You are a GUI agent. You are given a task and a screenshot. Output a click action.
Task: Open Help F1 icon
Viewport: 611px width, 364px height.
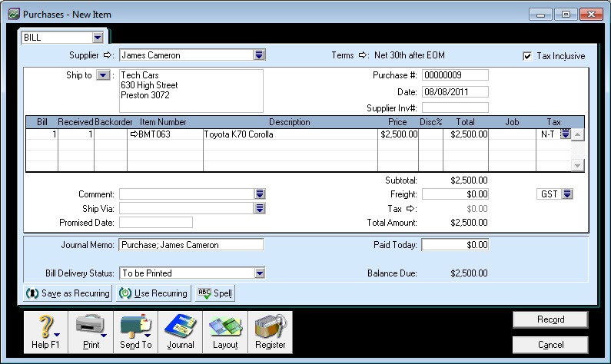point(45,332)
